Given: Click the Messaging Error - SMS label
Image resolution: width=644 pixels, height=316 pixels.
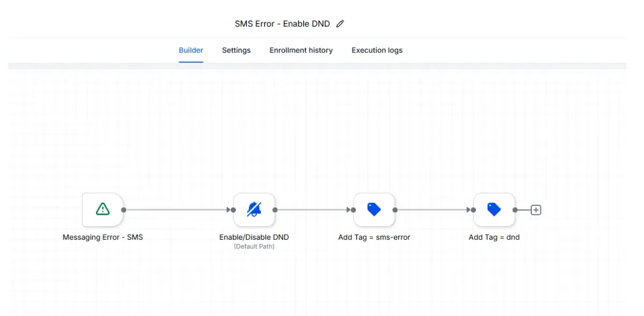Looking at the screenshot, I should pyautogui.click(x=103, y=237).
